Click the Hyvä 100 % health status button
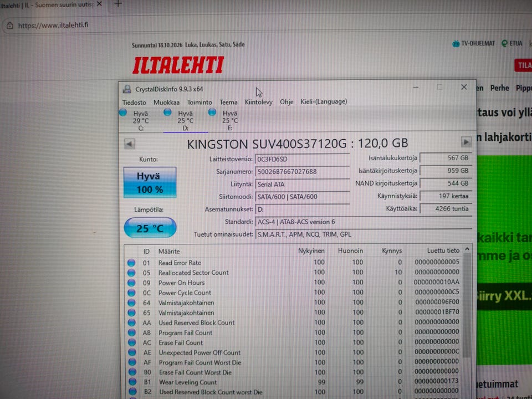Screen dimensions: 532x399 [150, 182]
